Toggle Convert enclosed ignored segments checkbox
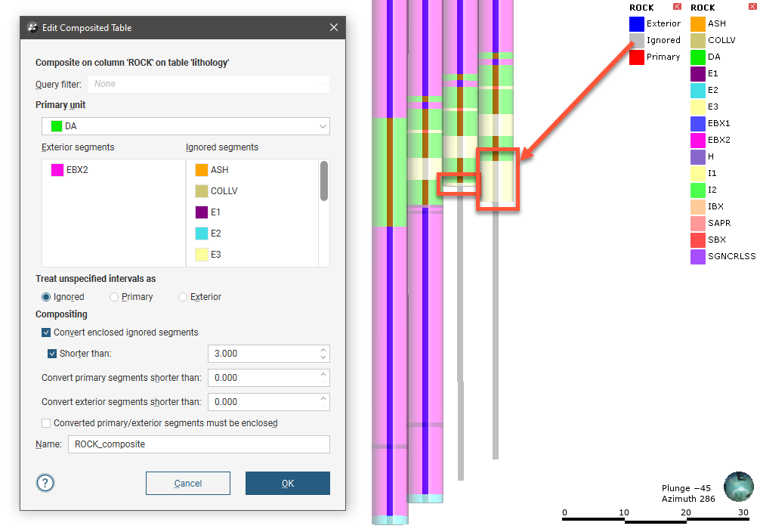The image size is (760, 532). tap(46, 332)
